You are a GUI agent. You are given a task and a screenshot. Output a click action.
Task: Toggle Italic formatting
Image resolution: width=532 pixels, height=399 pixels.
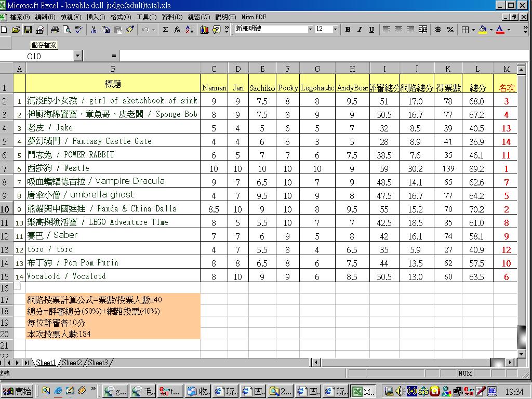tap(360, 30)
